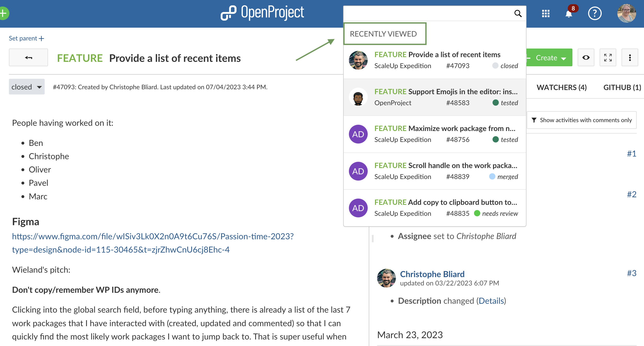Switch to the GitHub (1) tab

tap(622, 87)
